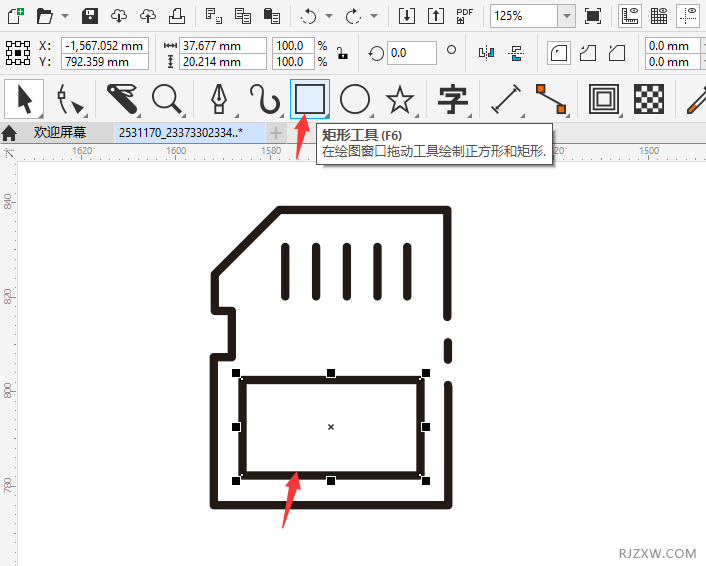
Task: Click the Import icon
Action: point(407,16)
